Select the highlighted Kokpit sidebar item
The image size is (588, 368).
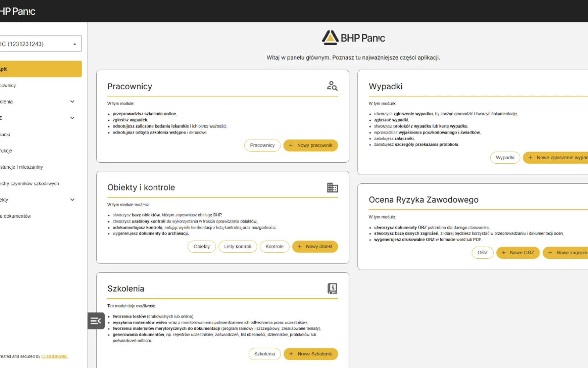40,69
